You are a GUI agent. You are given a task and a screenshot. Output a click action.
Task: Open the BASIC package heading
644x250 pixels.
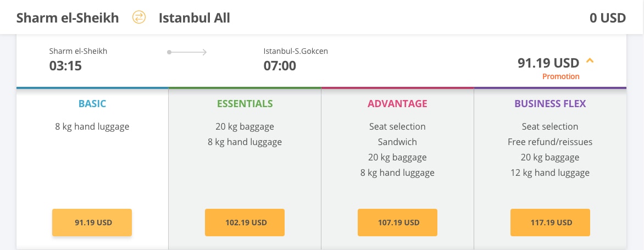point(92,103)
